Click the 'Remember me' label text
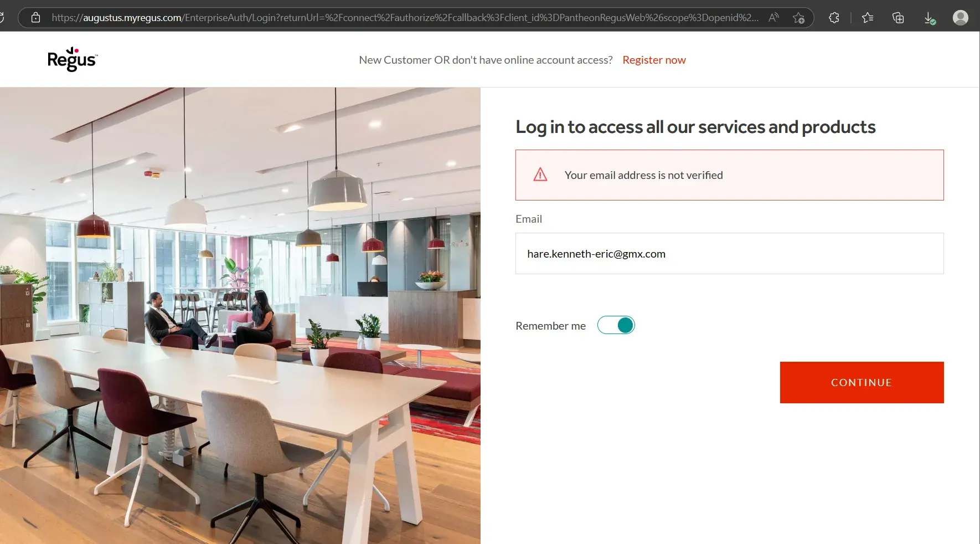The image size is (980, 544). point(550,326)
